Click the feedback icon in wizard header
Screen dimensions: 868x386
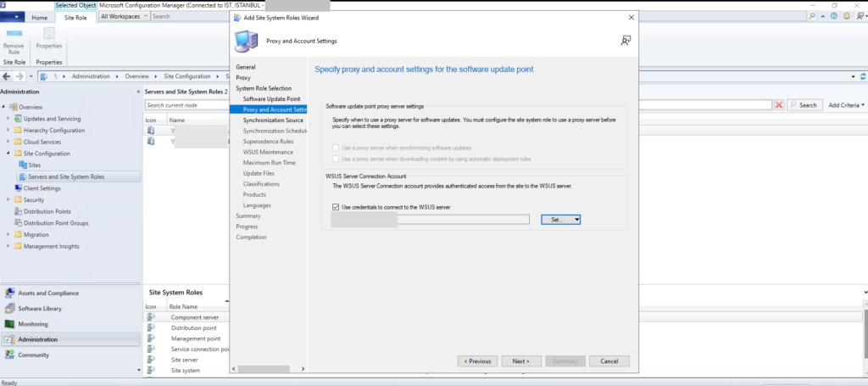pyautogui.click(x=626, y=40)
